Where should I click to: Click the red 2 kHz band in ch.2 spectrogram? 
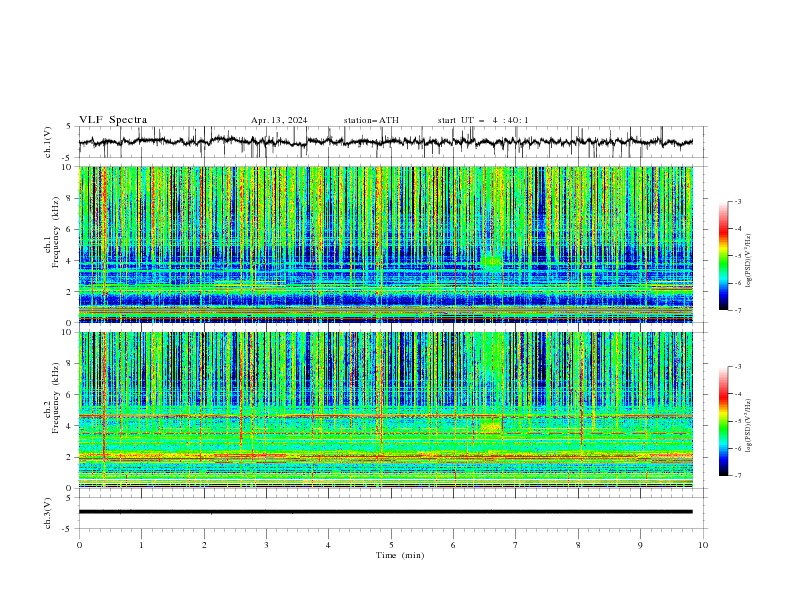pos(385,456)
